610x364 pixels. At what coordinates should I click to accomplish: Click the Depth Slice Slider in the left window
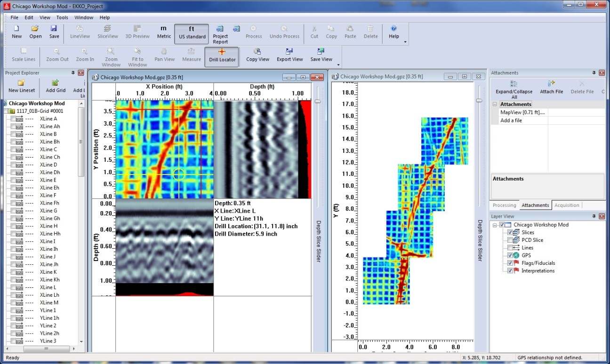(318, 101)
